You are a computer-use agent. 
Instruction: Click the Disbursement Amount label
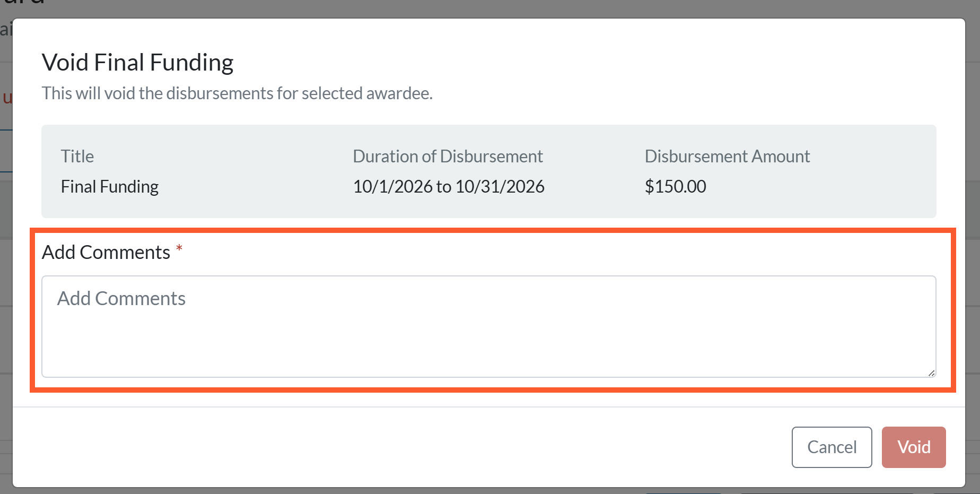click(x=727, y=156)
